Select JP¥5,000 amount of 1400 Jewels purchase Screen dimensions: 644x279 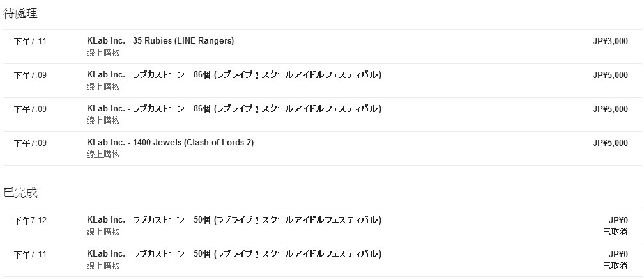tap(610, 143)
